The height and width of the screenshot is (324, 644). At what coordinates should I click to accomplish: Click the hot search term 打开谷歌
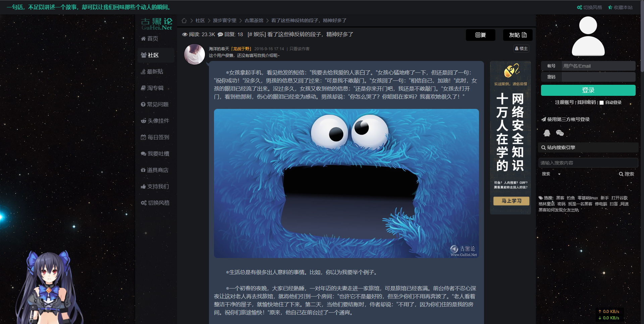[x=620, y=198]
